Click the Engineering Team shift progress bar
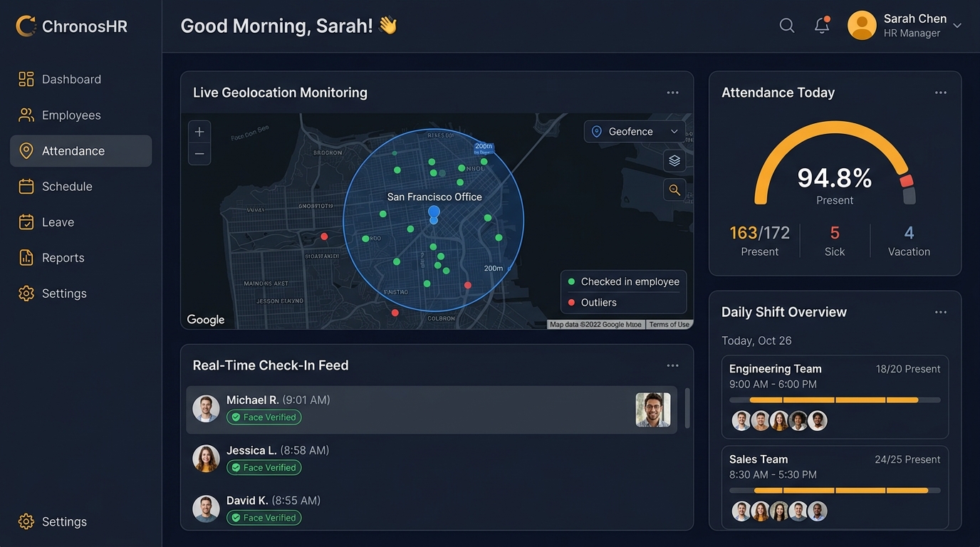The width and height of the screenshot is (980, 547). [x=835, y=400]
